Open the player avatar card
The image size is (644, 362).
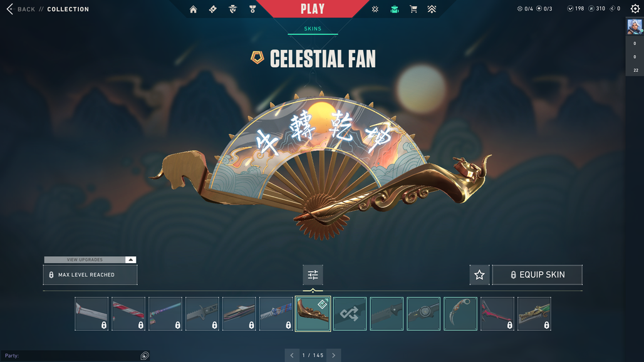[x=635, y=27]
